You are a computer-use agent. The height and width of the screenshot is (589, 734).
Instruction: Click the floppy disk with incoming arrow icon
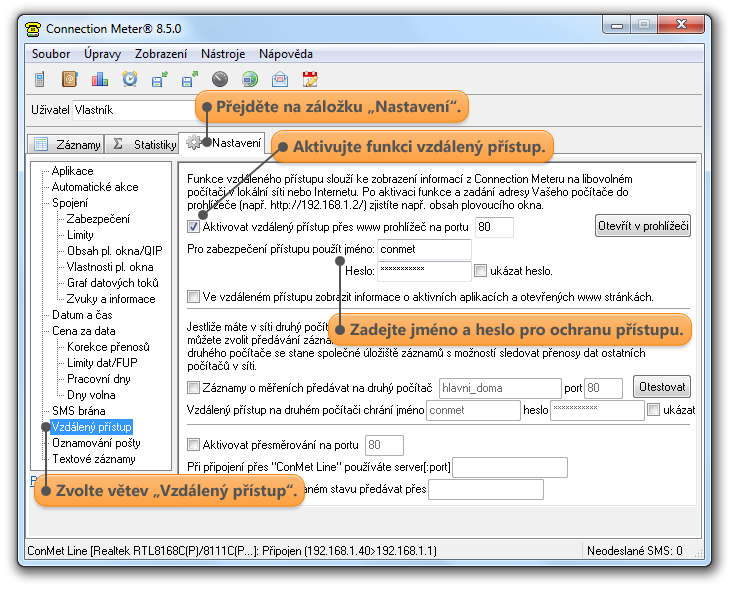tap(160, 79)
